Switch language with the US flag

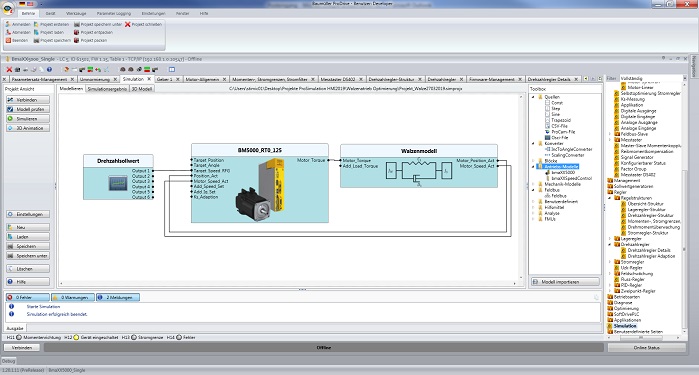pyautogui.click(x=30, y=4)
